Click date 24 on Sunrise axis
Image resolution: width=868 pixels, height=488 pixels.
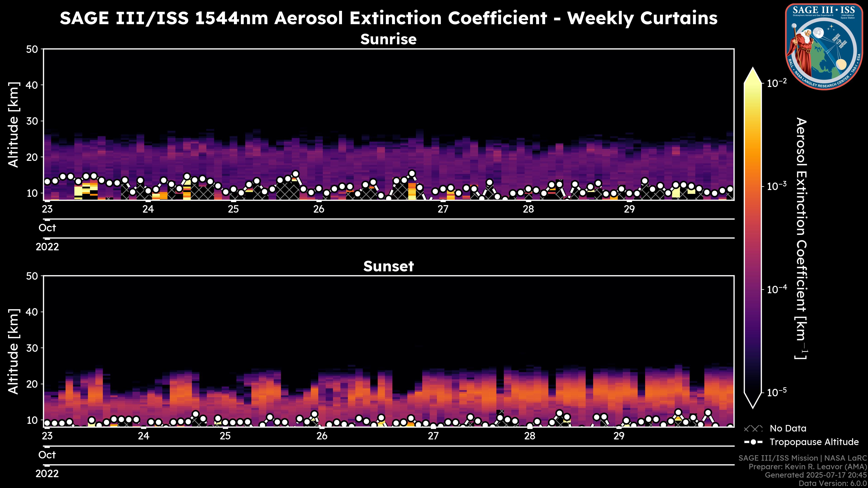[148, 209]
